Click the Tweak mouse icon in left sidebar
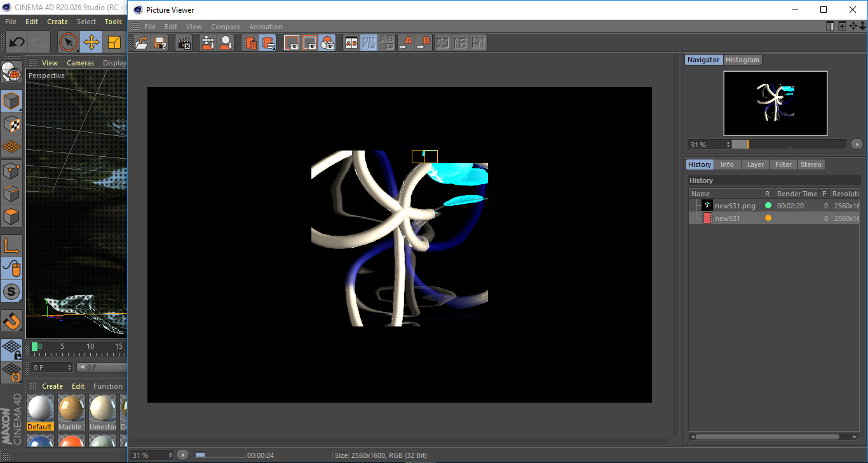The height and width of the screenshot is (463, 868). 11,269
